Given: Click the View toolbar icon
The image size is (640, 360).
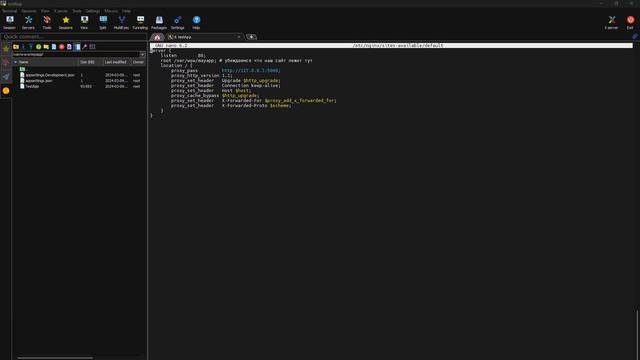Looking at the screenshot, I should click(84, 22).
